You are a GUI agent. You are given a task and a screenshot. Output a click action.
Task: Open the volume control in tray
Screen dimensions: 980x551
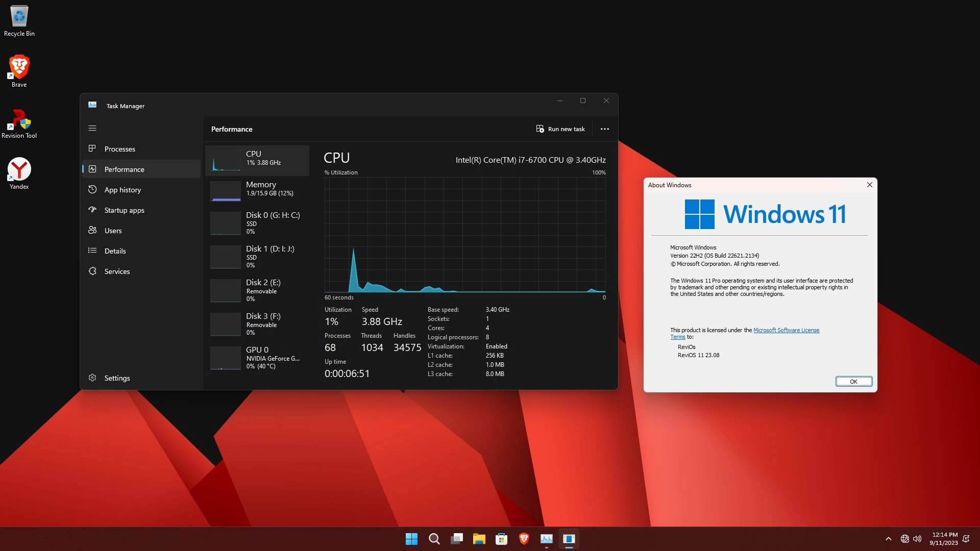[x=917, y=539]
